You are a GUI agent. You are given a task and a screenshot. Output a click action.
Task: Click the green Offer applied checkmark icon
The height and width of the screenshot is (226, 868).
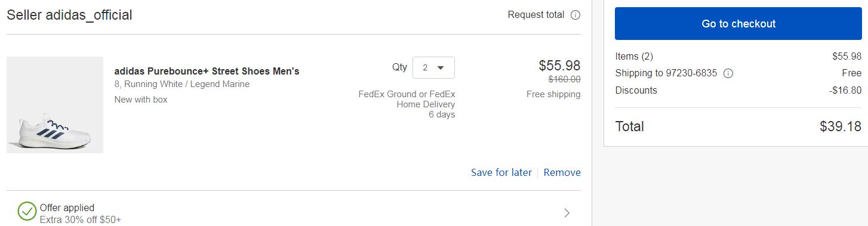coord(27,212)
